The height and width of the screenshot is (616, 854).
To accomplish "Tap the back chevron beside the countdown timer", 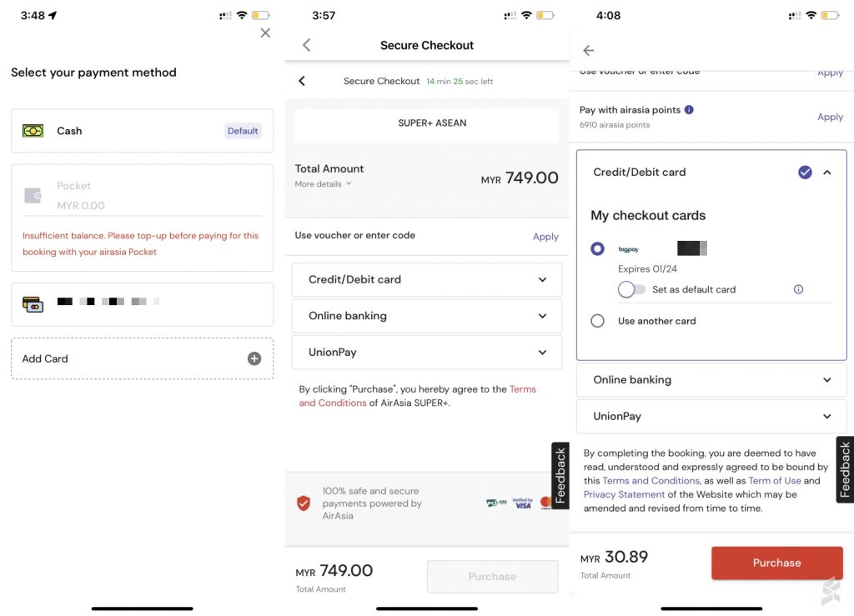I will (x=302, y=81).
